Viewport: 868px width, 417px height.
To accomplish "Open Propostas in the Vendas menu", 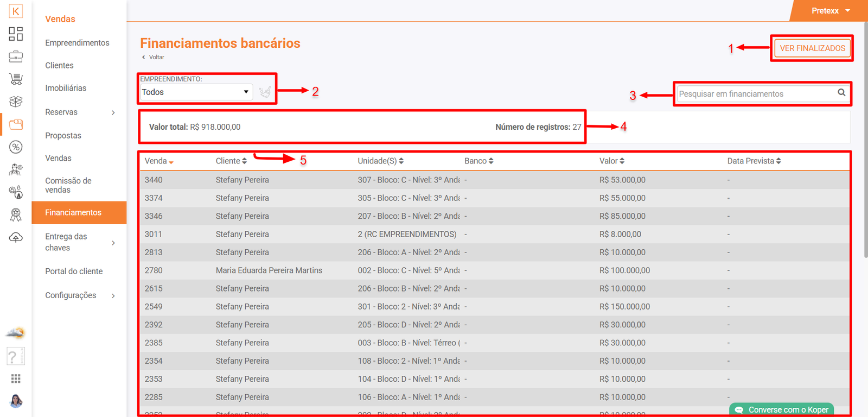I will click(x=63, y=136).
